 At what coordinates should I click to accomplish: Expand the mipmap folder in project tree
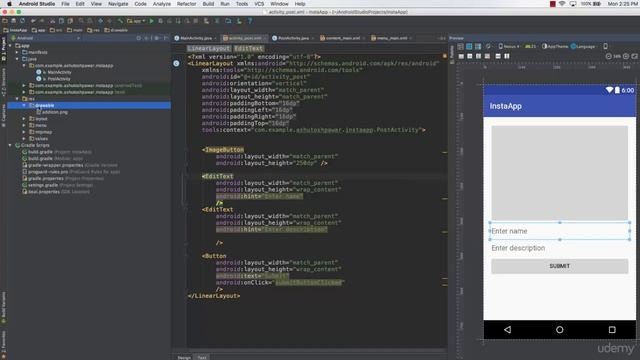click(x=24, y=132)
